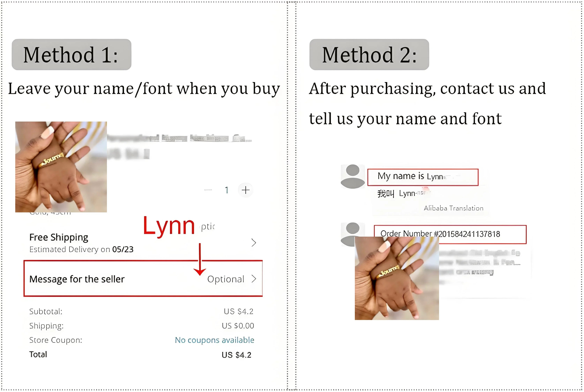Click the Chinese translated Lynn message
This screenshot has height=392, width=584.
tap(404, 194)
